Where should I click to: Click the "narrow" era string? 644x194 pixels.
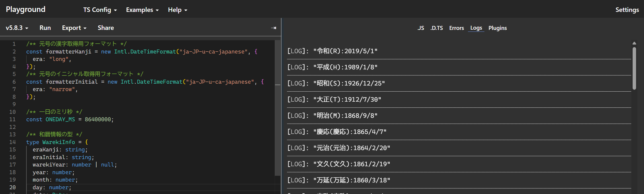click(x=62, y=89)
